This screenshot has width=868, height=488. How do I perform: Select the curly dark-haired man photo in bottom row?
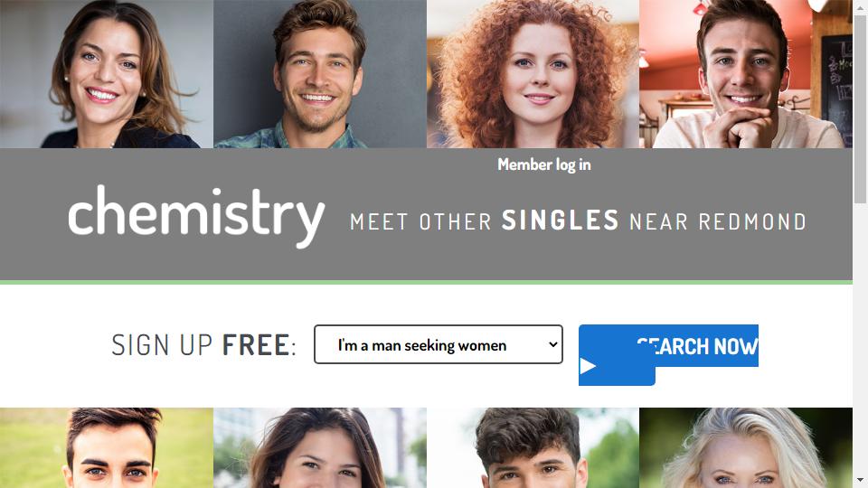pyautogui.click(x=533, y=447)
